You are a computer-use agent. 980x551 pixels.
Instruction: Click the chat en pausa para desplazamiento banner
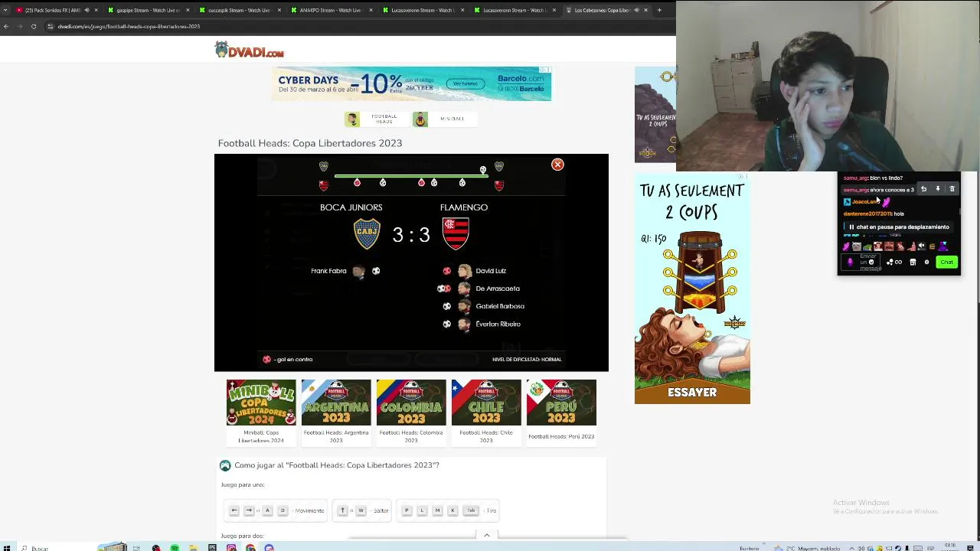pos(899,227)
